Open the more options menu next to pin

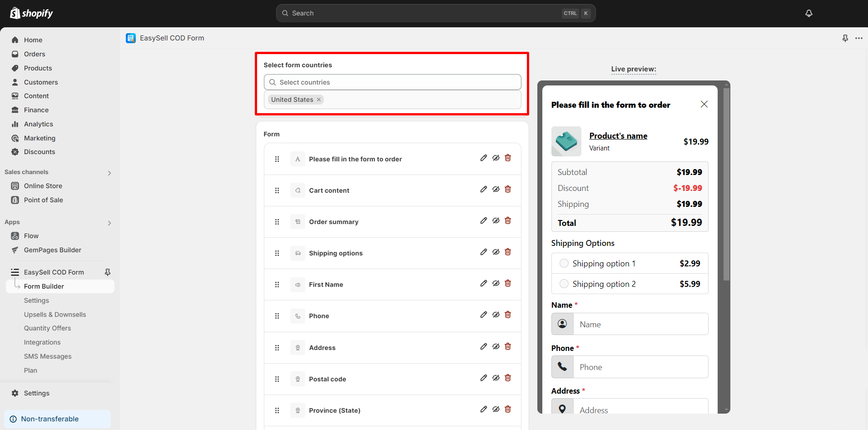pos(859,38)
